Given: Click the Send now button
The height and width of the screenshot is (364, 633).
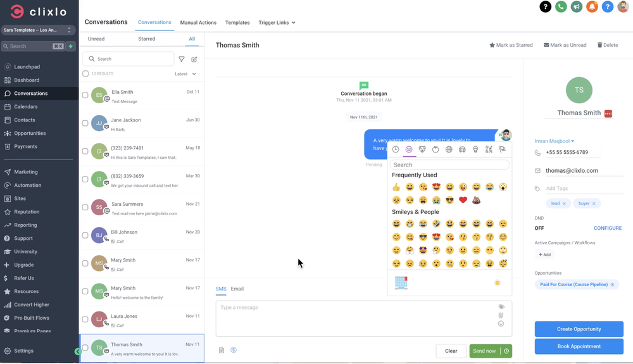Looking at the screenshot, I should click(x=484, y=351).
